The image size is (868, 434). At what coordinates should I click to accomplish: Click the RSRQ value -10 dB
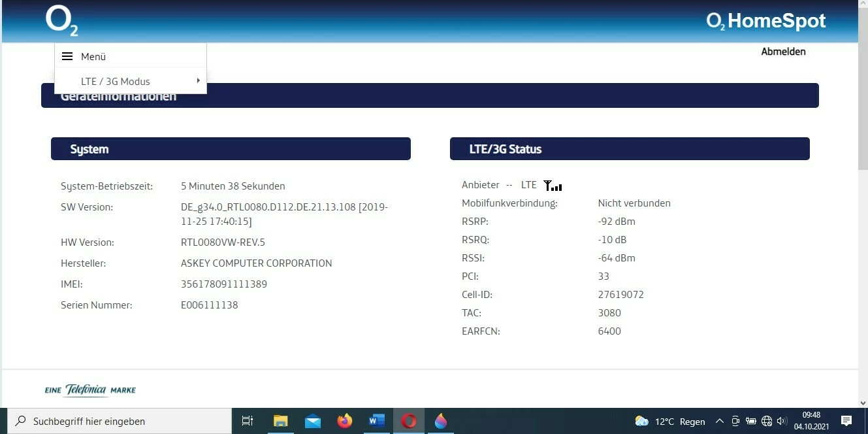(x=612, y=240)
